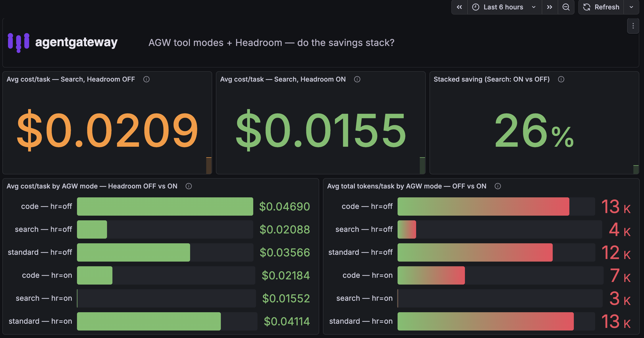Click the agentgateway logo icon
This screenshot has width=644, height=338.
tap(19, 42)
